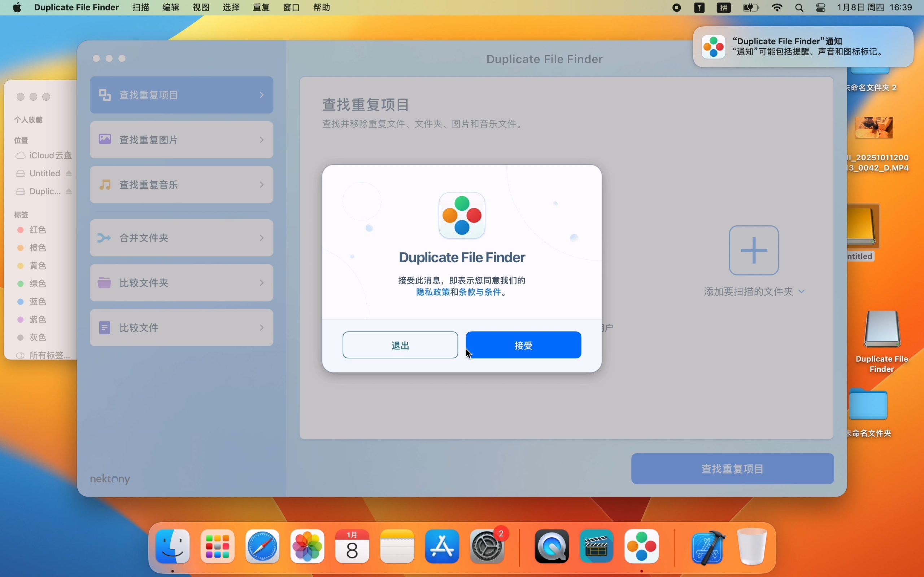Click the 比较文件夹 folder icon

(x=104, y=283)
